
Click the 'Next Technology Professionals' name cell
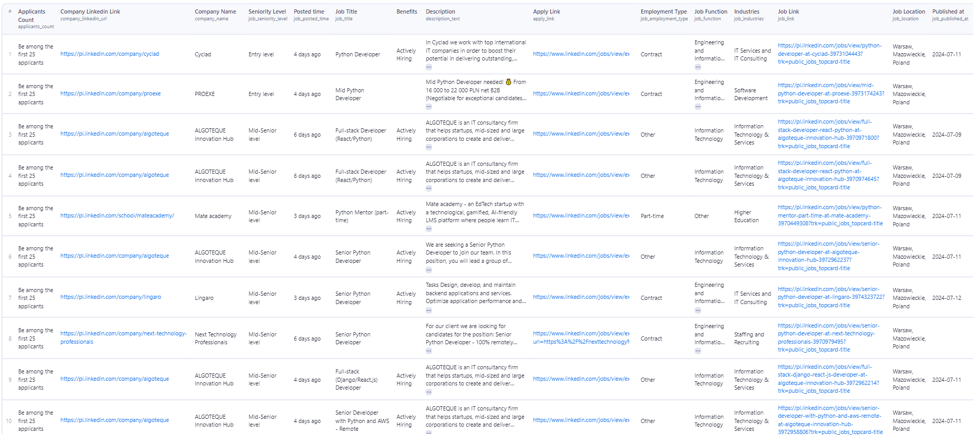[216, 338]
